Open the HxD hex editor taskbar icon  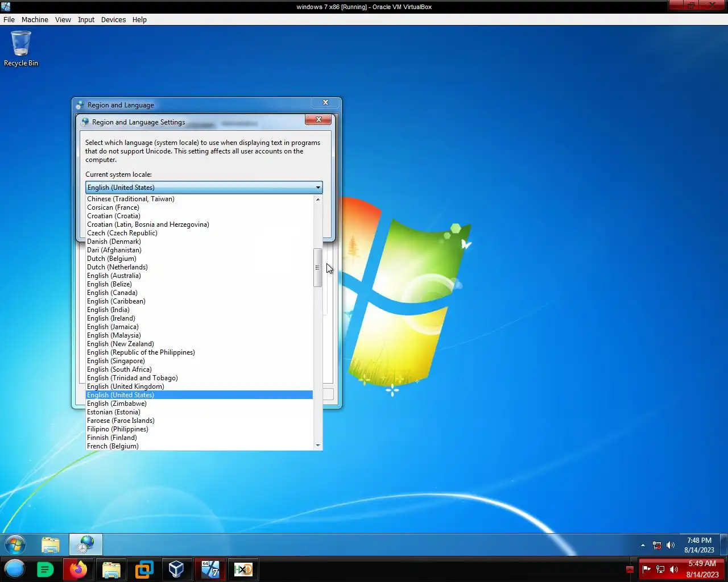243,569
